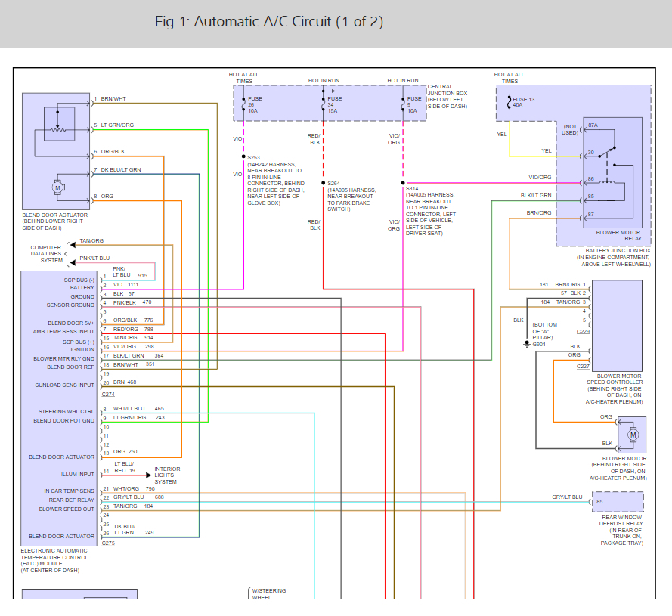Image resolution: width=672 pixels, height=616 pixels.
Task: Click the 'HOT IN RUN' label above Fuse 34
Action: pyautogui.click(x=324, y=81)
